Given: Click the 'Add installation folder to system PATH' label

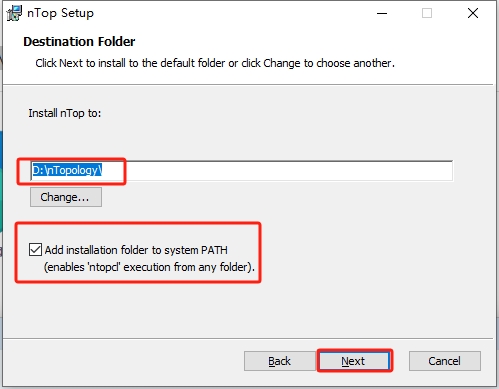Looking at the screenshot, I should [x=136, y=250].
